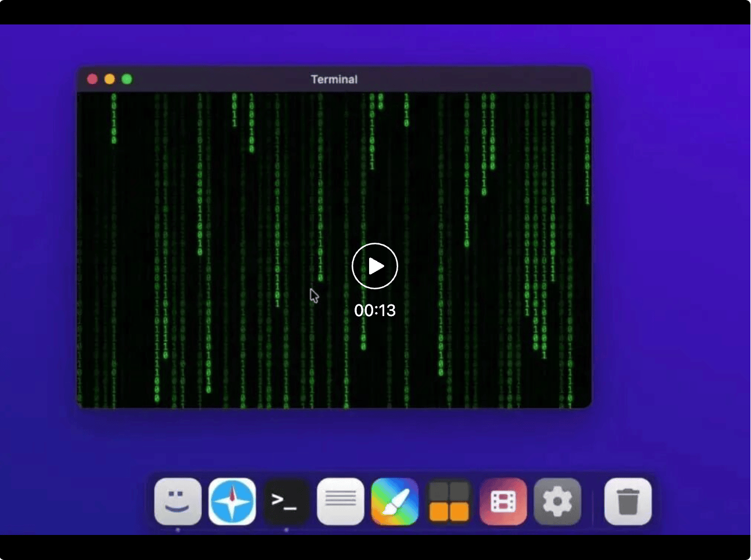Click the running indicator dot under Finder
The image size is (751, 560).
(x=178, y=530)
